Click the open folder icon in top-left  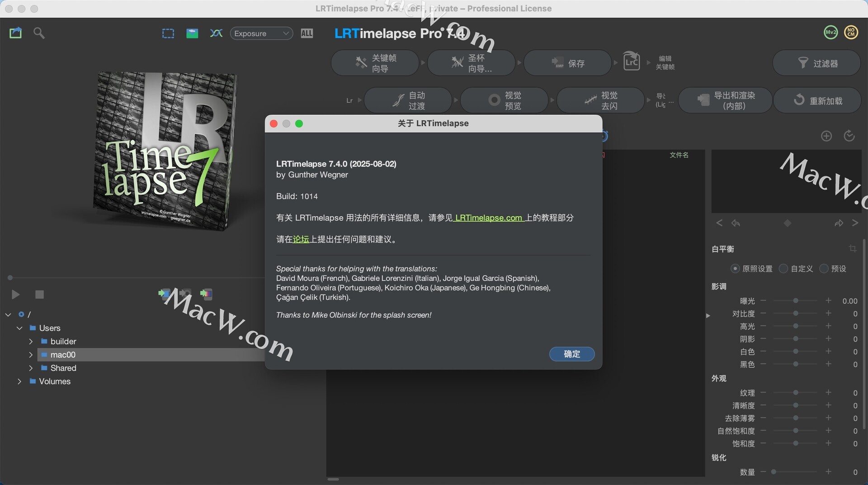(15, 33)
